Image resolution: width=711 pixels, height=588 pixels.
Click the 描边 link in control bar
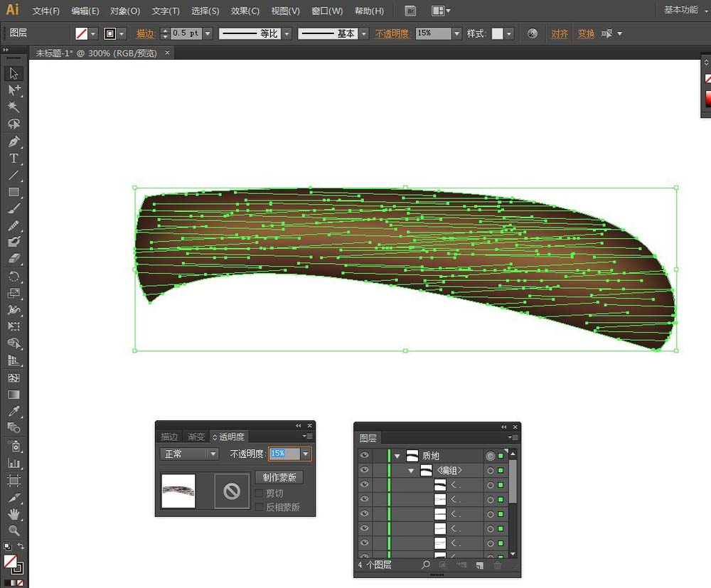tap(146, 33)
